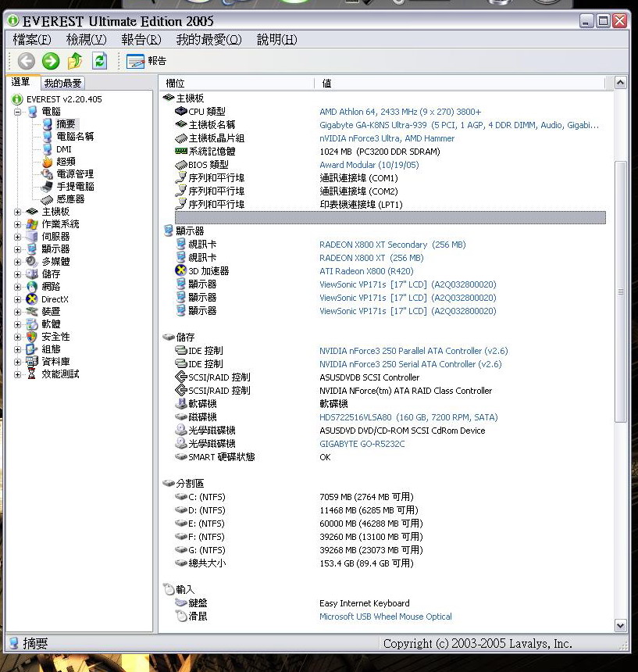
Task: Click the 效能測試 hourglass icon
Action: pos(32,374)
